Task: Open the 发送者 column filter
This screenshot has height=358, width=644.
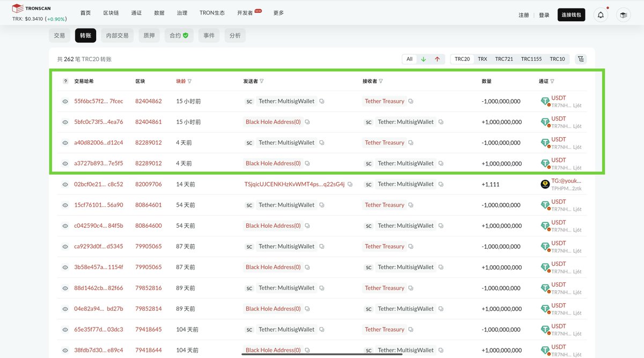Action: click(262, 81)
